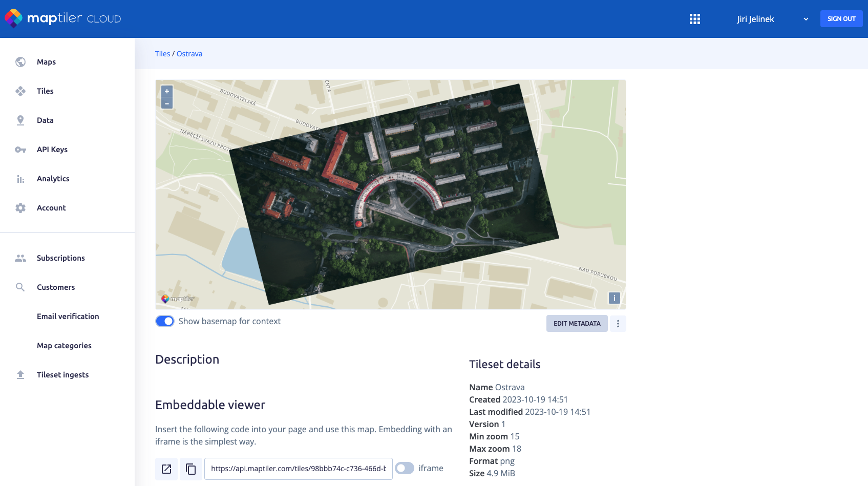Click the upload icon for Tileset ingests
This screenshot has width=868, height=486.
click(x=20, y=375)
